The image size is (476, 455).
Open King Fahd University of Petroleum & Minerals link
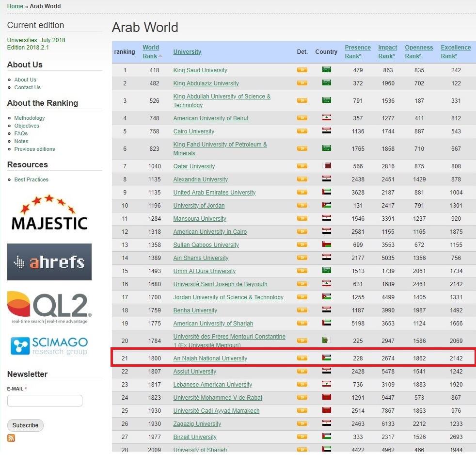(220, 149)
